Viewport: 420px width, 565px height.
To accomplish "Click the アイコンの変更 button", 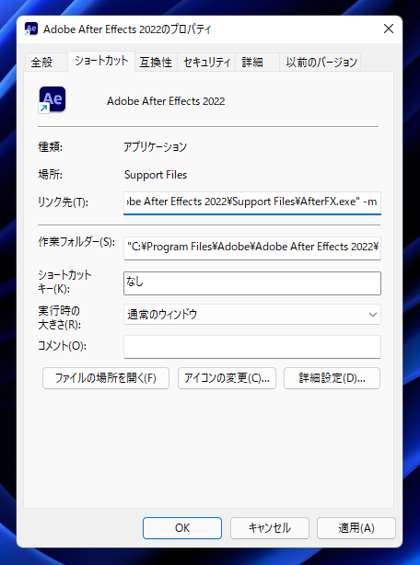I will [x=227, y=378].
